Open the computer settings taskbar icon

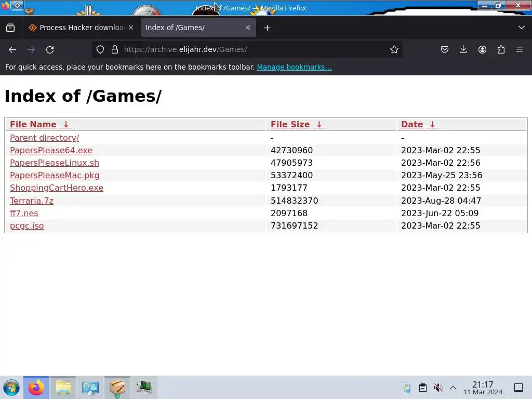tap(90, 388)
